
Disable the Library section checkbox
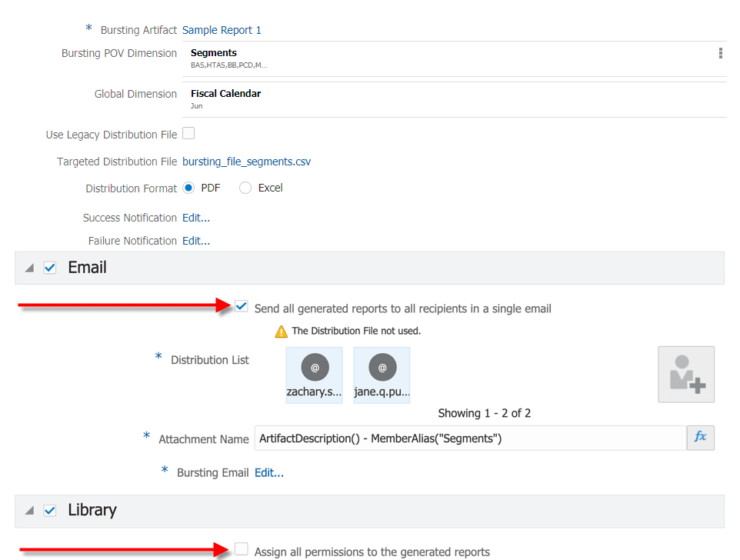click(x=50, y=510)
